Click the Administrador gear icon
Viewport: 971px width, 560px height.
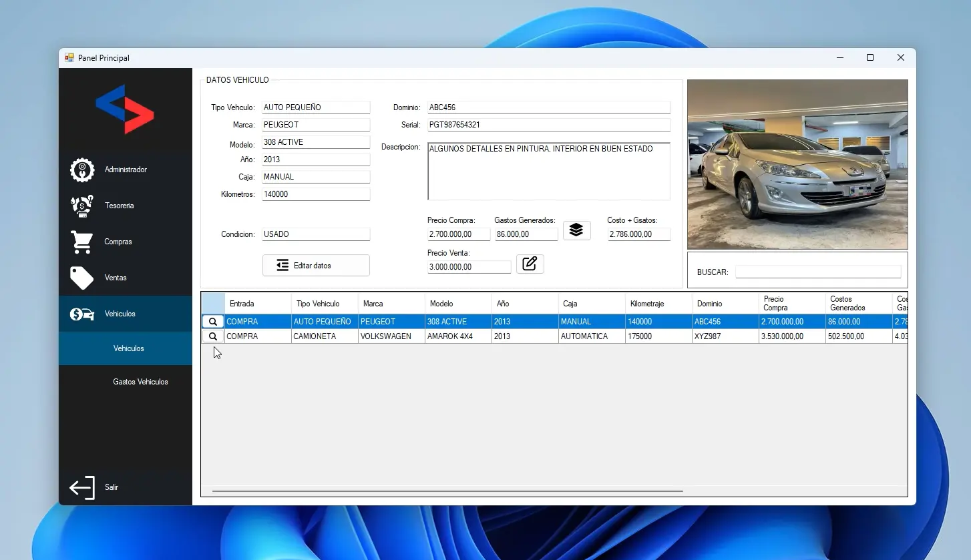click(x=82, y=170)
